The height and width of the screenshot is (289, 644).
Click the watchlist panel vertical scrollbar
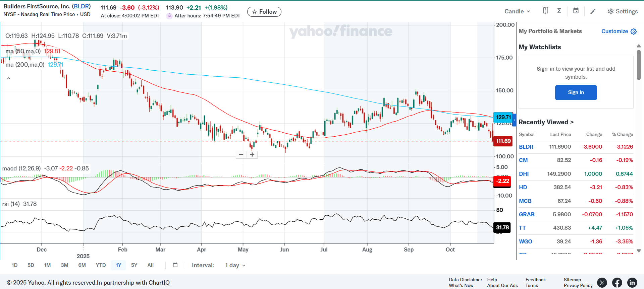click(639, 65)
